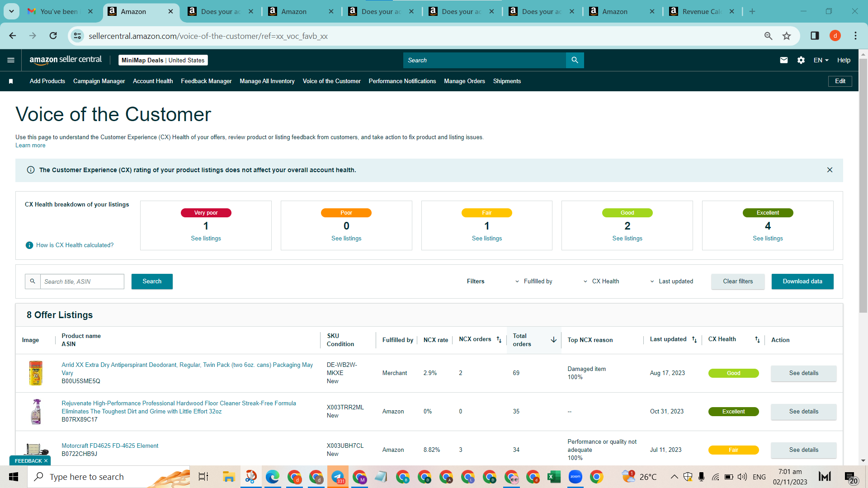
Task: Open the Chrome three-dot menu
Action: 855,36
